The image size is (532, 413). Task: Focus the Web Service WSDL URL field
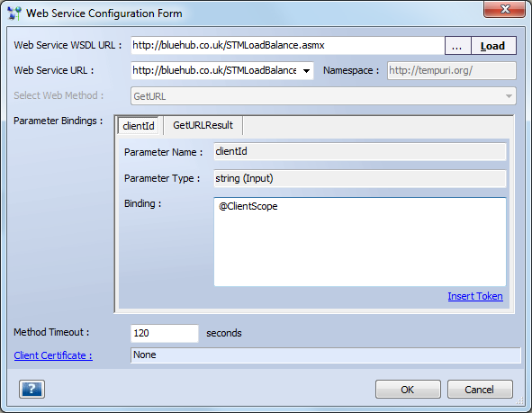click(x=288, y=45)
